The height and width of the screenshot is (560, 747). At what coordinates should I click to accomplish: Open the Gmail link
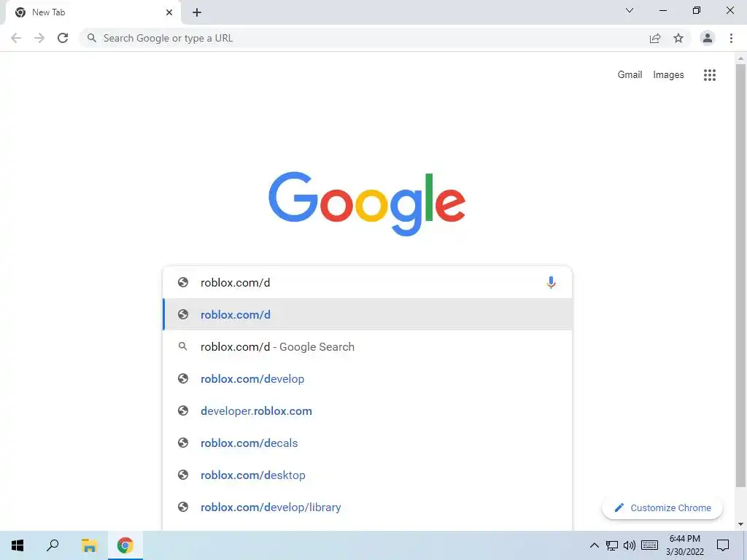click(630, 75)
